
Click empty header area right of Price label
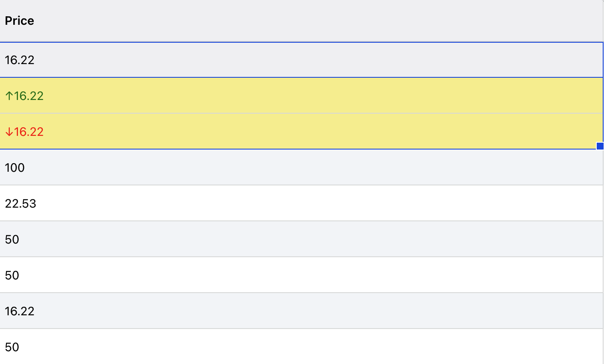coord(299,21)
